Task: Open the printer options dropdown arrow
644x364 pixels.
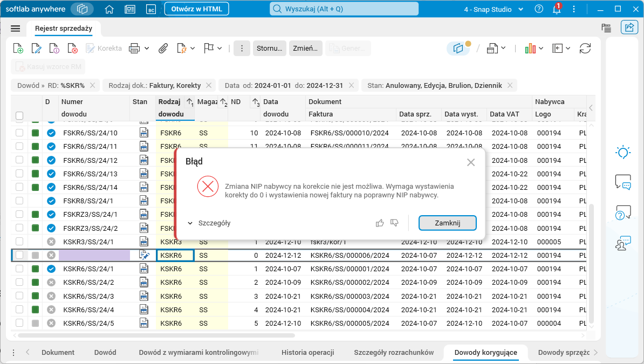Action: [x=147, y=49]
